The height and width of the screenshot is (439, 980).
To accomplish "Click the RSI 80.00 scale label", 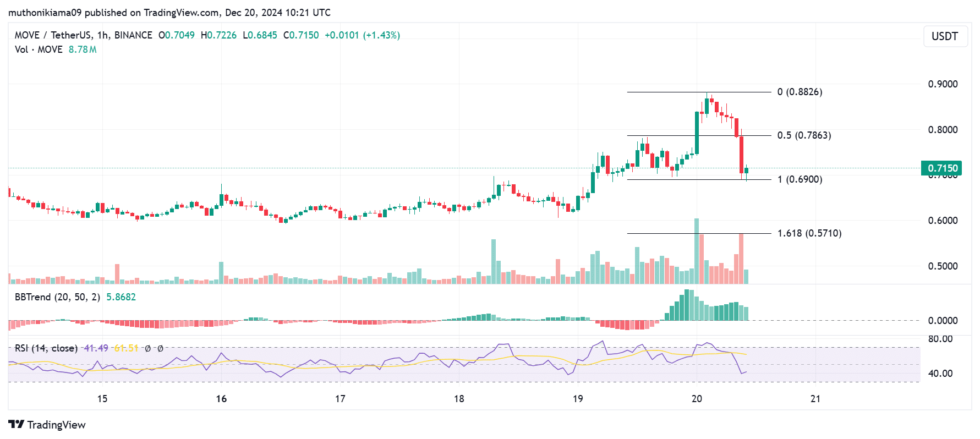I will coord(940,339).
